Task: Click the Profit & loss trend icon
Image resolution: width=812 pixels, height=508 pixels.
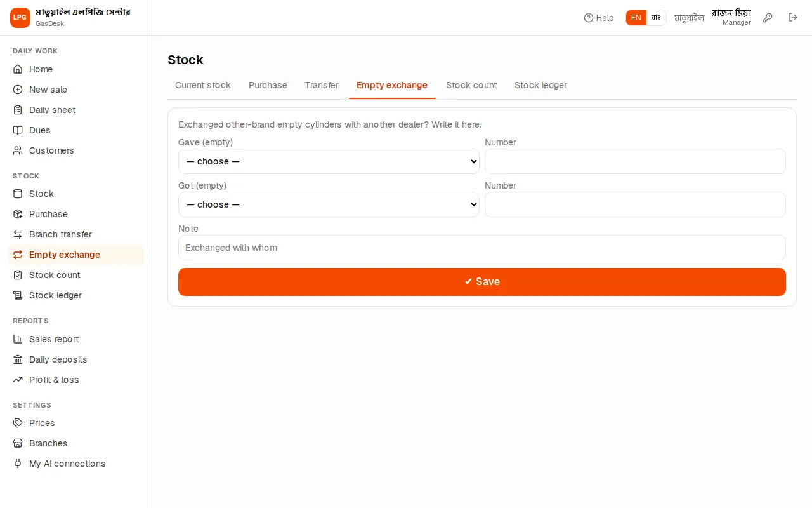Action: tap(18, 380)
